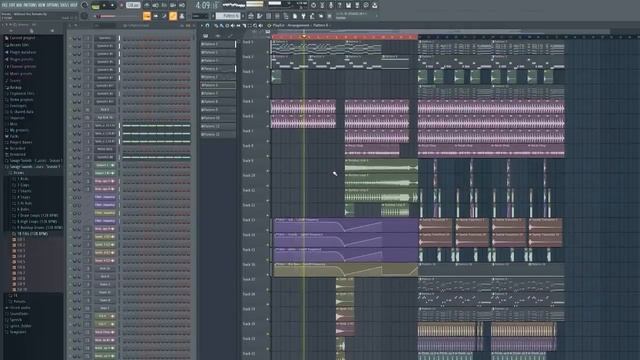Expand the Backup folder in the browser

(16, 87)
